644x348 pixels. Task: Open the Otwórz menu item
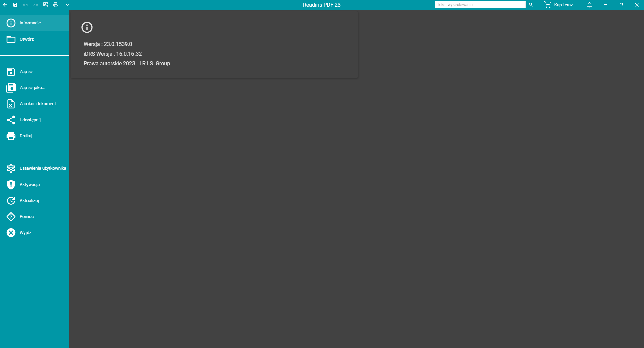click(35, 39)
